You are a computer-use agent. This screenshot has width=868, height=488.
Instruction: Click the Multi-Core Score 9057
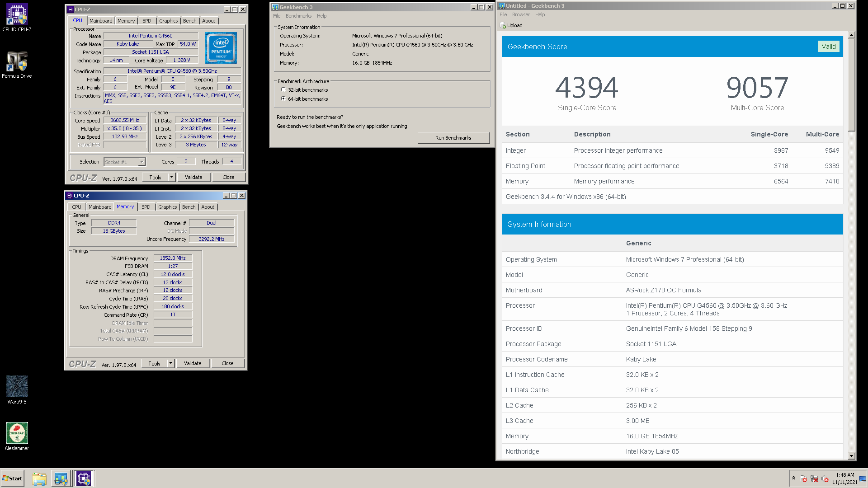click(757, 88)
